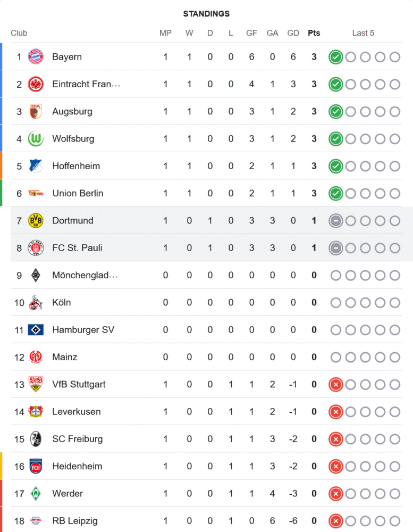This screenshot has height=532, width=413.
Task: Click the Bayern club crest icon
Action: coord(36,56)
